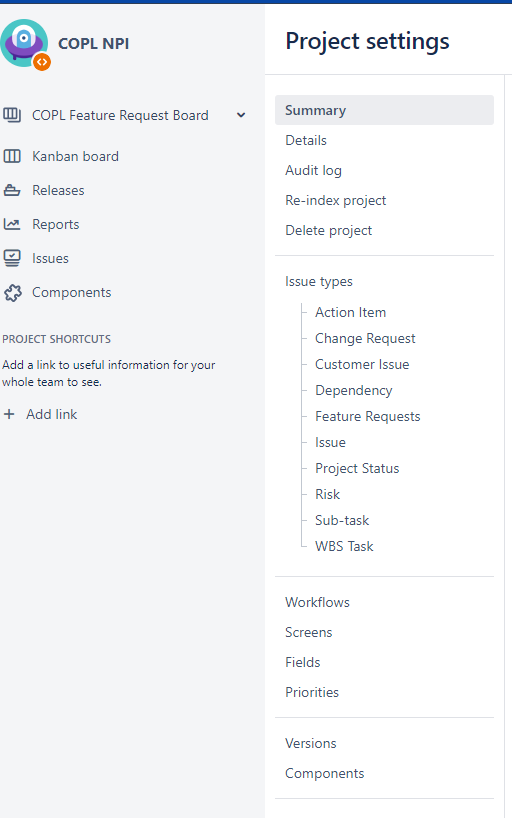Select Feature Requests issue type

(367, 417)
